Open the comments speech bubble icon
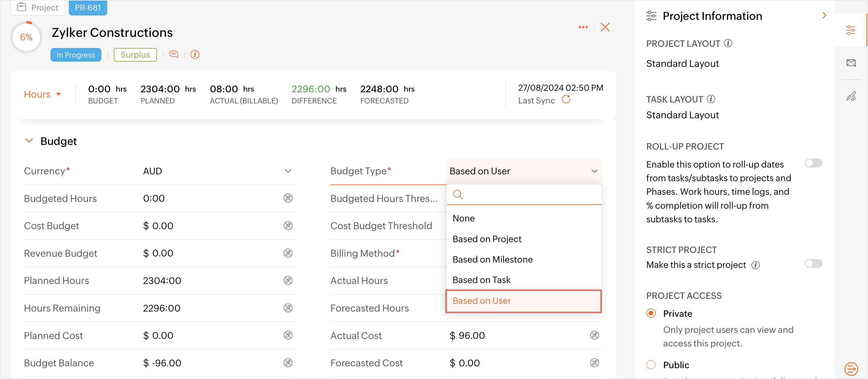 [x=174, y=54]
